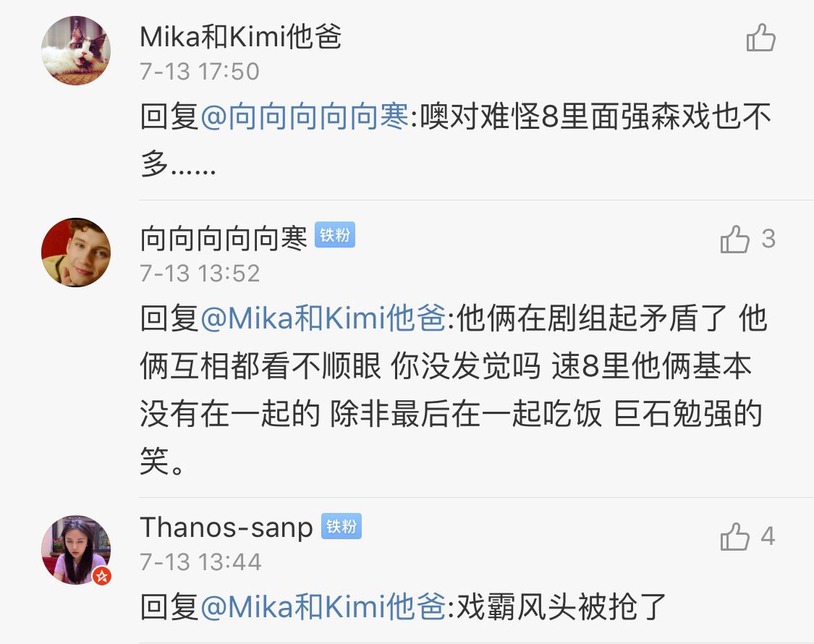Tap @Mika和Kimi他爸 mention in 向向向向向寒's reply

click(x=322, y=319)
